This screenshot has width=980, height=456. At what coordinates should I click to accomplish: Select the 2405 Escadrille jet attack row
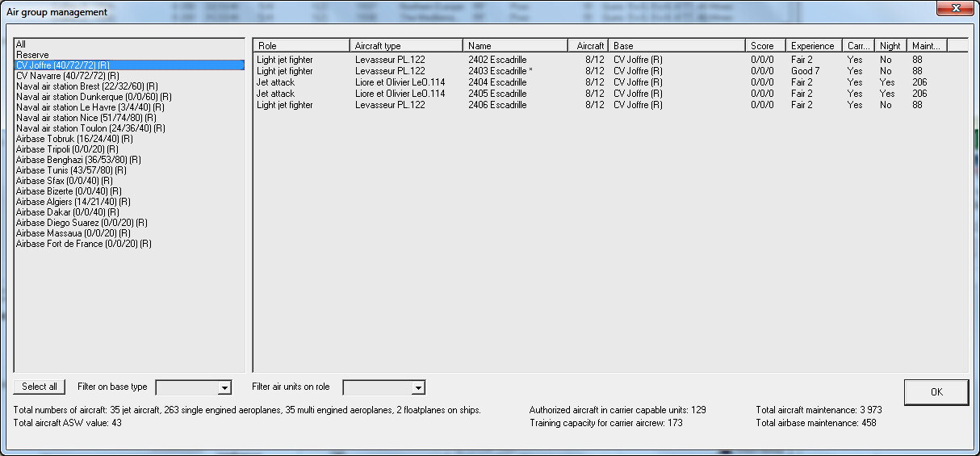coord(496,94)
